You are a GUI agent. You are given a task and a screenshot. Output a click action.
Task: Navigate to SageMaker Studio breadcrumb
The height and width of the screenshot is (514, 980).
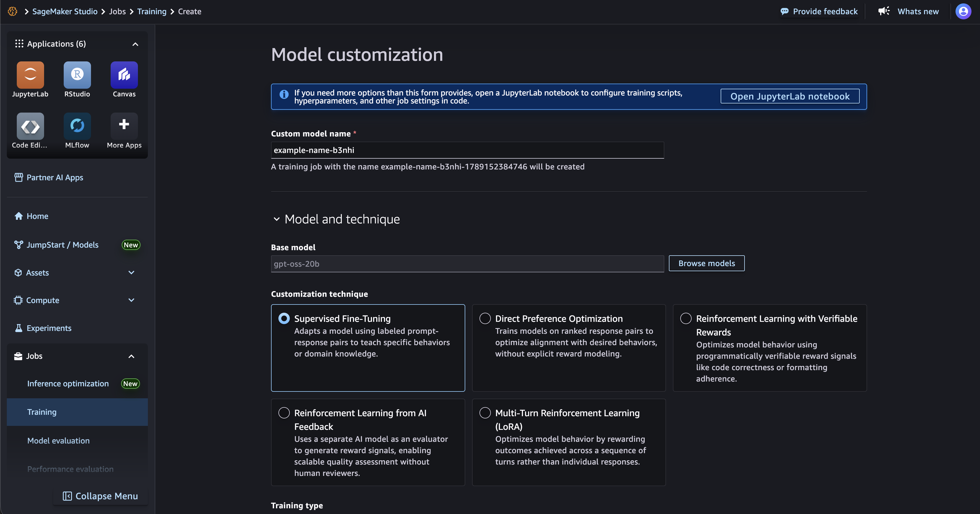click(65, 11)
